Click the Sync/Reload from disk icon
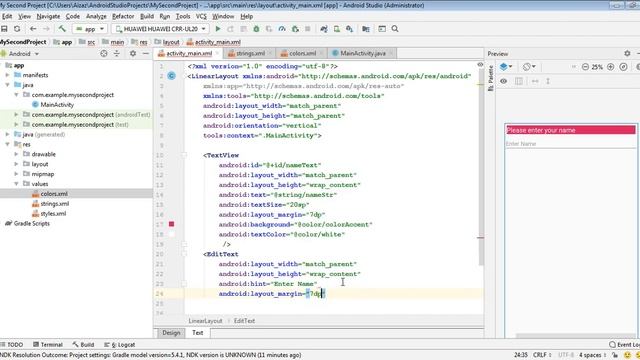 click(x=17, y=29)
